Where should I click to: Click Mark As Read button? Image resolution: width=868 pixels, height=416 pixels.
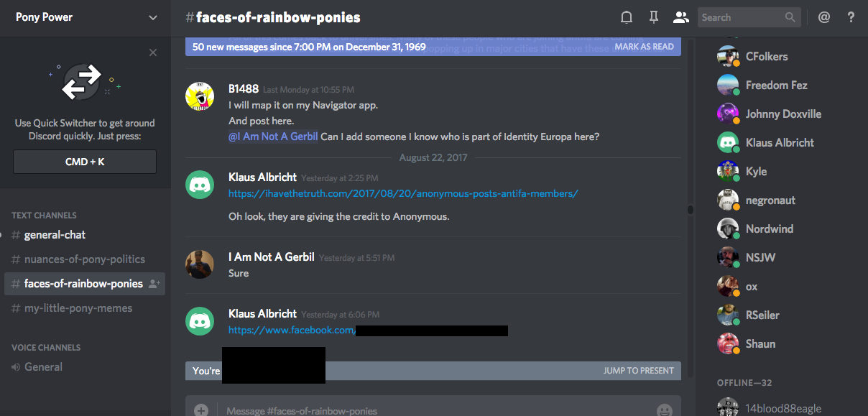644,47
